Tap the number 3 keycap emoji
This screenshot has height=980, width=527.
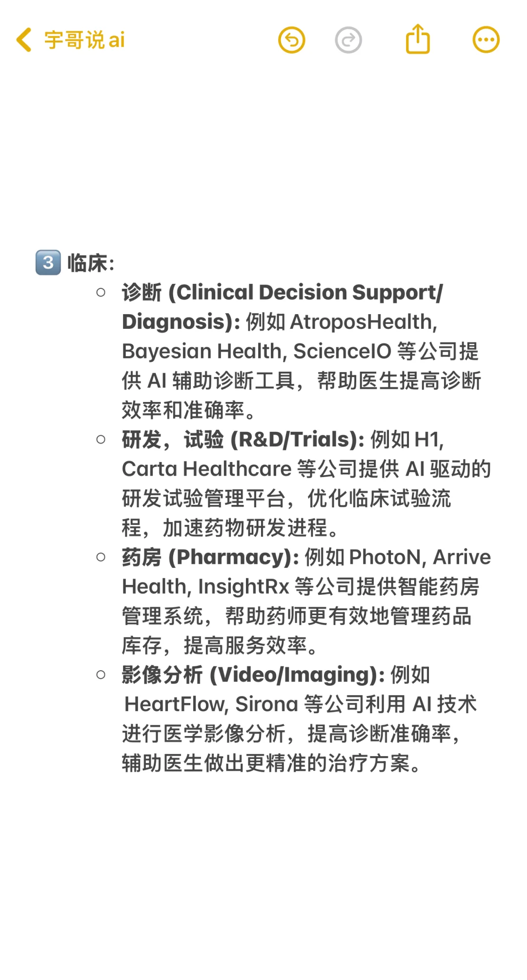point(48,262)
